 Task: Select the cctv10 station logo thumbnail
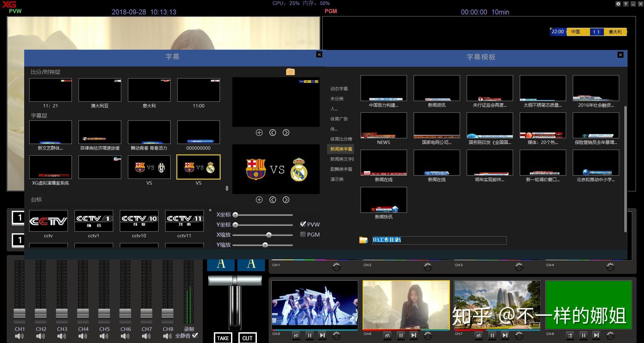pyautogui.click(x=139, y=221)
